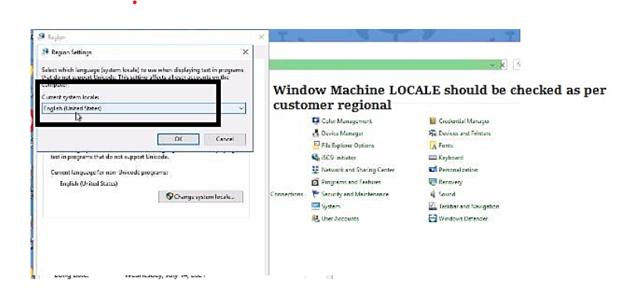This screenshot has width=644, height=302.
Task: Click the X button beside address bar
Action: 503,64
